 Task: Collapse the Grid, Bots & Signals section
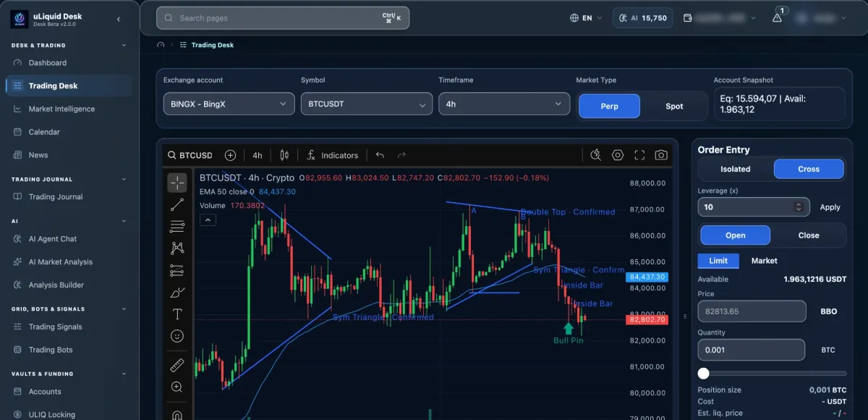[124, 309]
